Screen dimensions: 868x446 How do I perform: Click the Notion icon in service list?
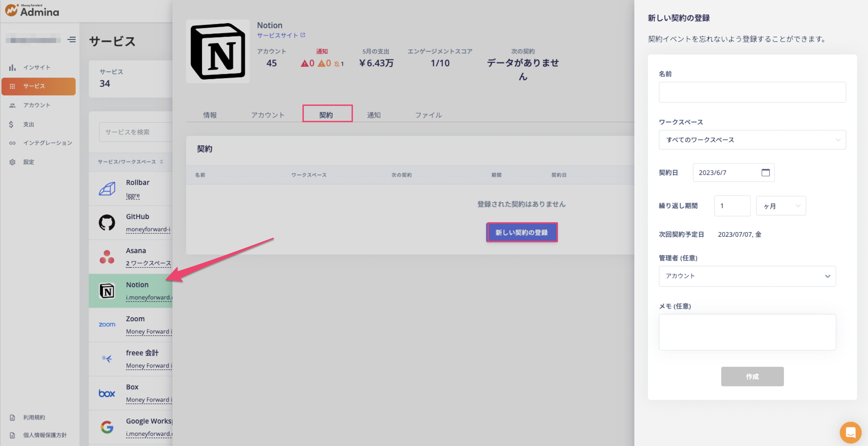[x=107, y=291]
